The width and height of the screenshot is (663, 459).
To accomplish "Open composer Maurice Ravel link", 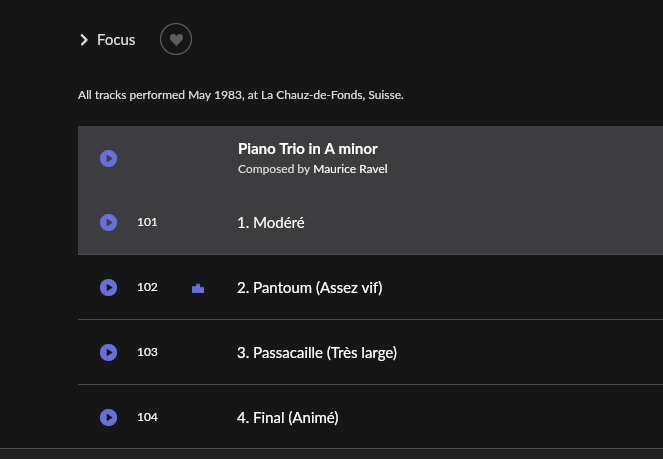I will [x=350, y=169].
